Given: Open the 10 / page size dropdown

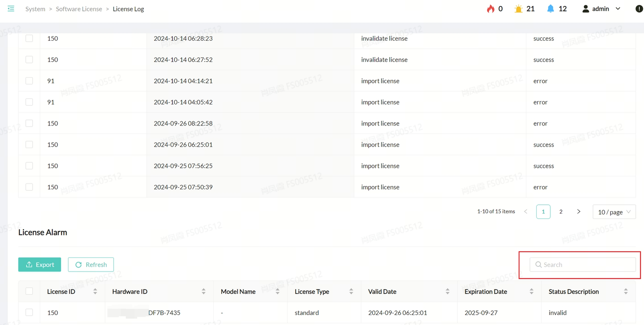Looking at the screenshot, I should 614,212.
